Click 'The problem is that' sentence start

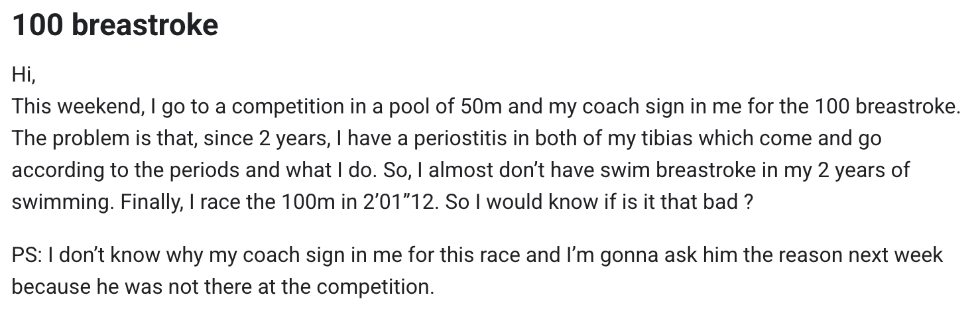[103, 138]
